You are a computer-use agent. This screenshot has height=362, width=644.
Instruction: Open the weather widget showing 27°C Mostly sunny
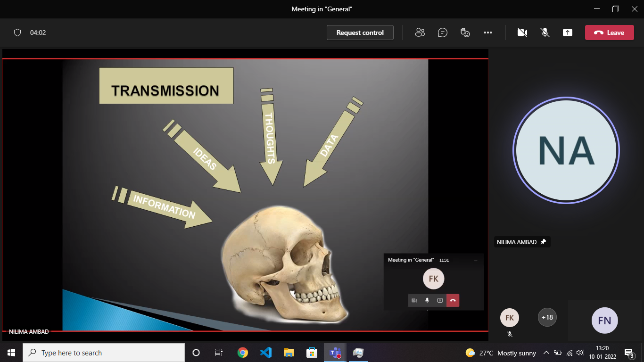(x=501, y=353)
